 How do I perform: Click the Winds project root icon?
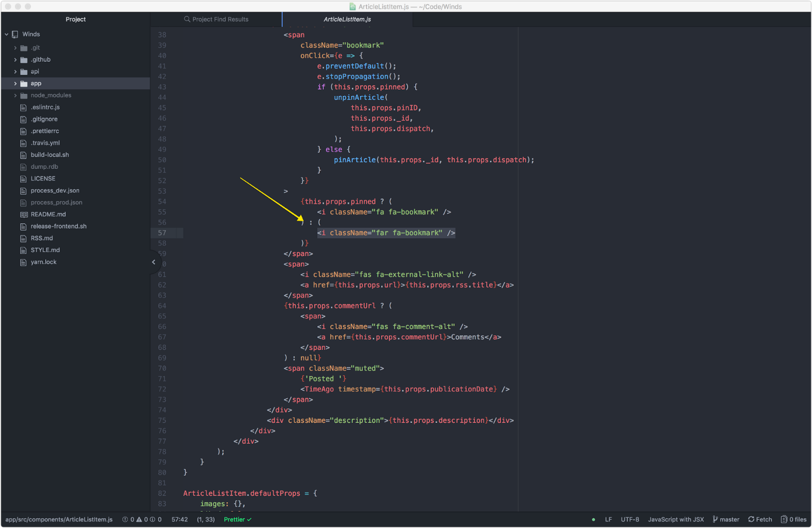[x=15, y=34]
